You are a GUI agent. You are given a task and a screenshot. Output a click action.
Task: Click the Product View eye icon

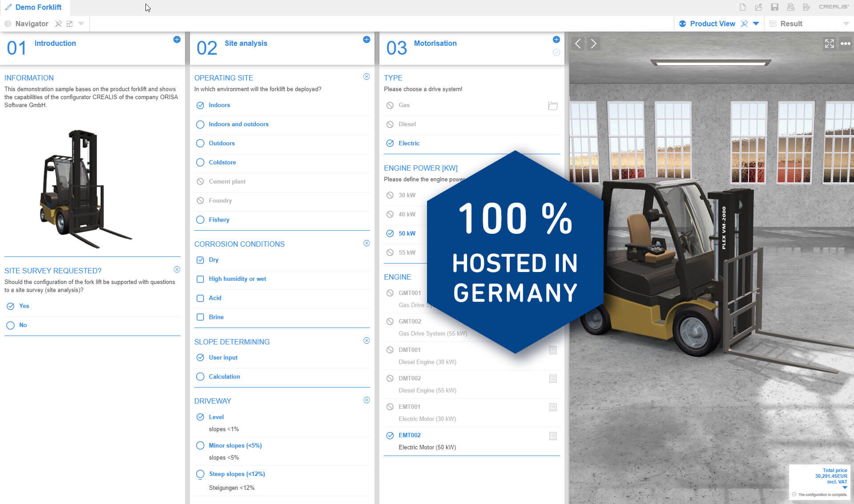(x=682, y=24)
